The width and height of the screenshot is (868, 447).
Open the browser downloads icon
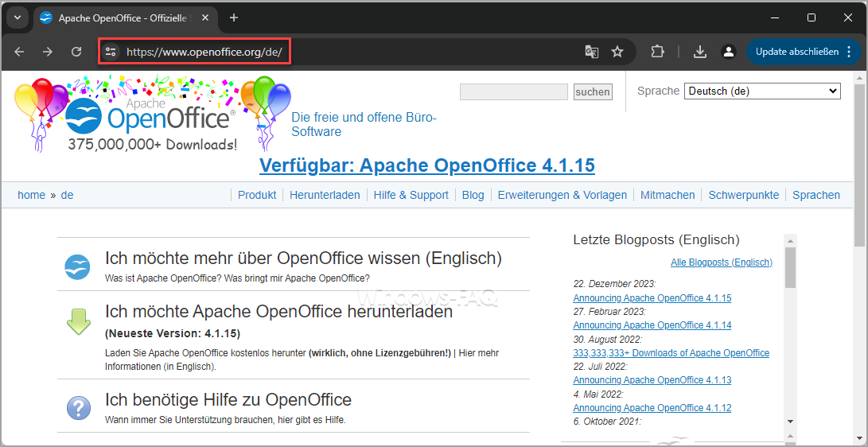(700, 52)
